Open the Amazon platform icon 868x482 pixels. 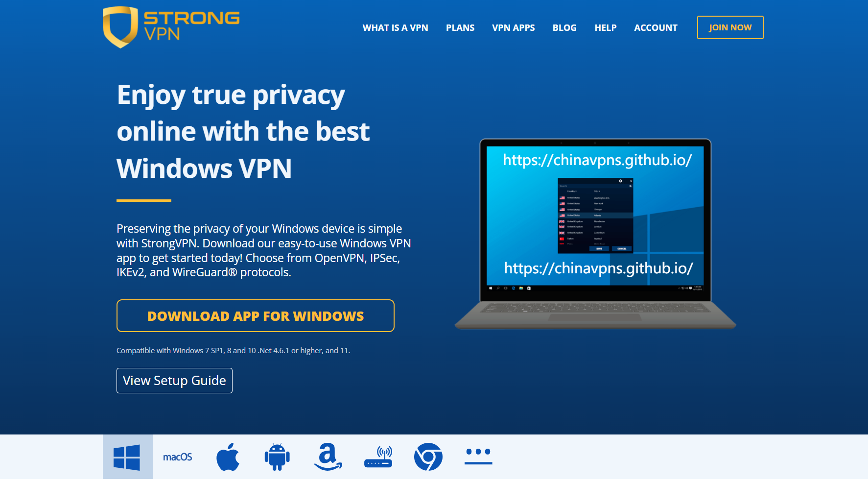pyautogui.click(x=328, y=457)
